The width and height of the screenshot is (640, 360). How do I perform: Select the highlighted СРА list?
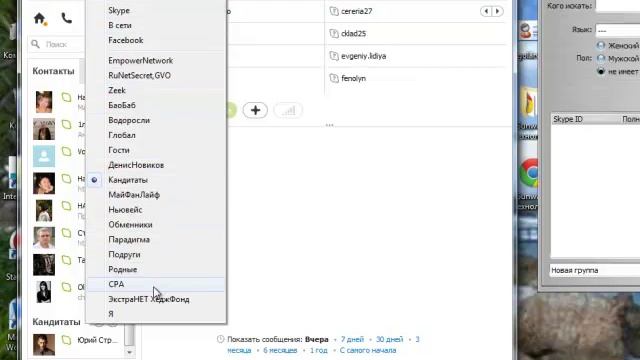[x=156, y=284]
